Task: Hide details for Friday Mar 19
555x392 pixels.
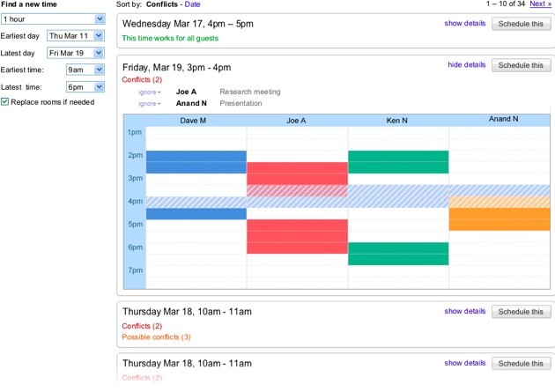Action: point(466,65)
